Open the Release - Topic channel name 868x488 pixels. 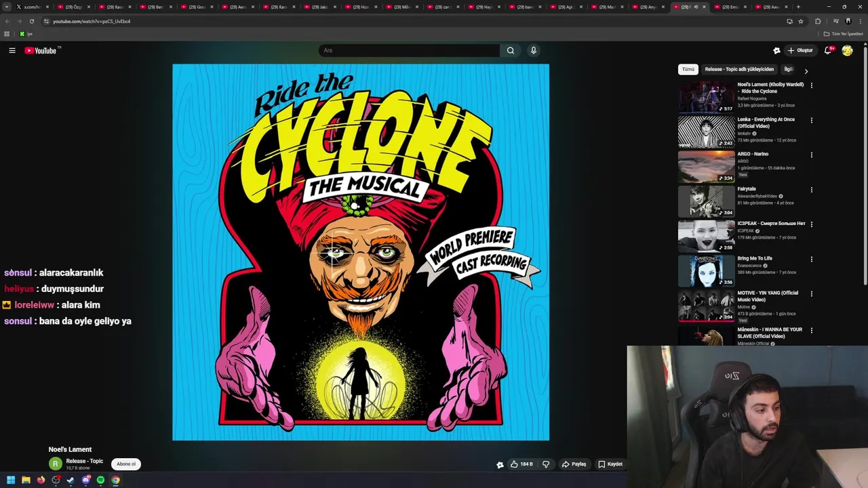pyautogui.click(x=85, y=461)
